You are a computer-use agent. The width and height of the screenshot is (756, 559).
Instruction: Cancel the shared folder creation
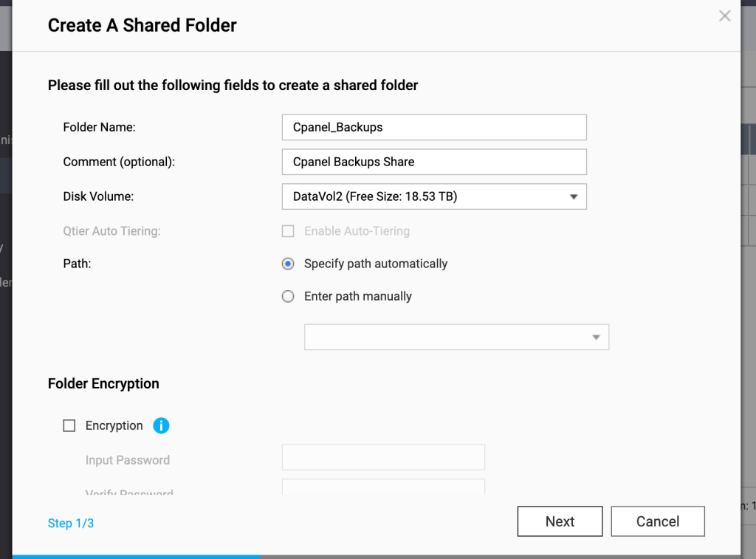(657, 521)
